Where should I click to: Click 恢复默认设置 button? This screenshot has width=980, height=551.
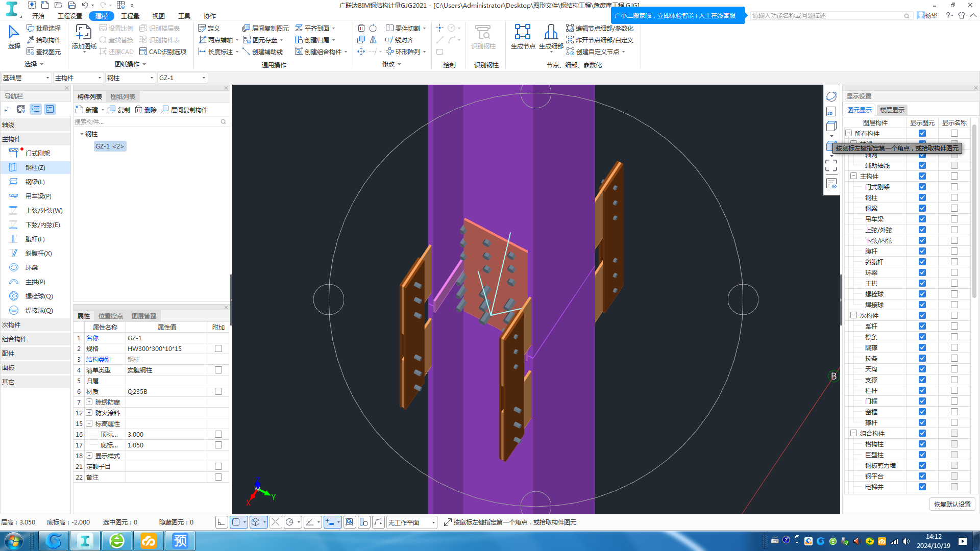(952, 504)
